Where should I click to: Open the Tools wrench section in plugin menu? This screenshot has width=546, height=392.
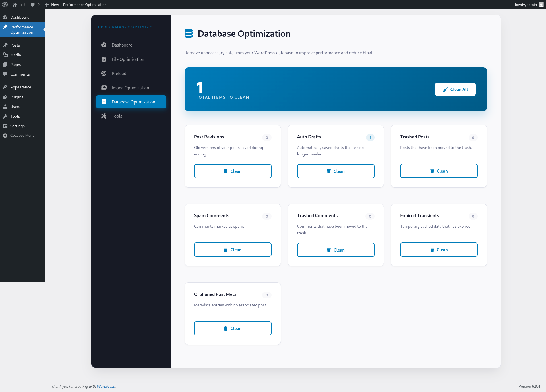pyautogui.click(x=104, y=116)
